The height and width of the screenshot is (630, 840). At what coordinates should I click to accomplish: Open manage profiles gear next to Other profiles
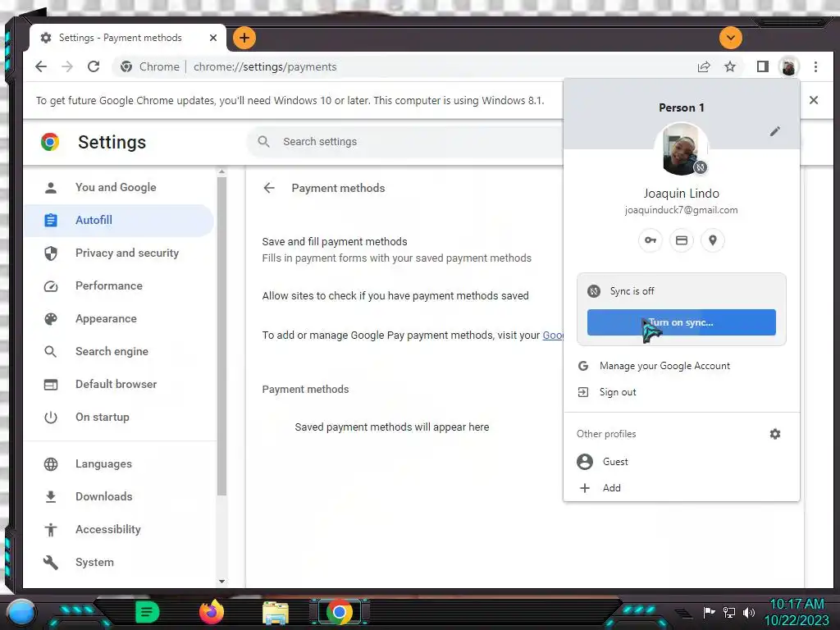tap(774, 434)
